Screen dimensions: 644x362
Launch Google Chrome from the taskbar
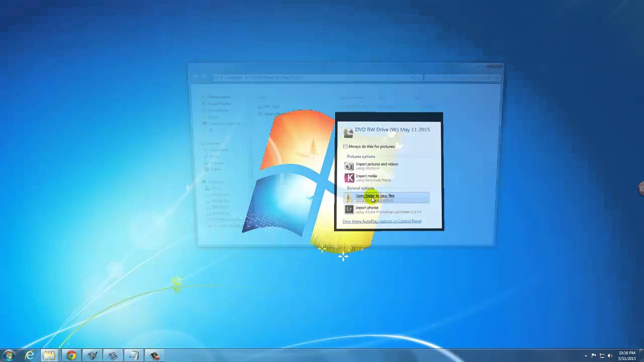(x=71, y=355)
